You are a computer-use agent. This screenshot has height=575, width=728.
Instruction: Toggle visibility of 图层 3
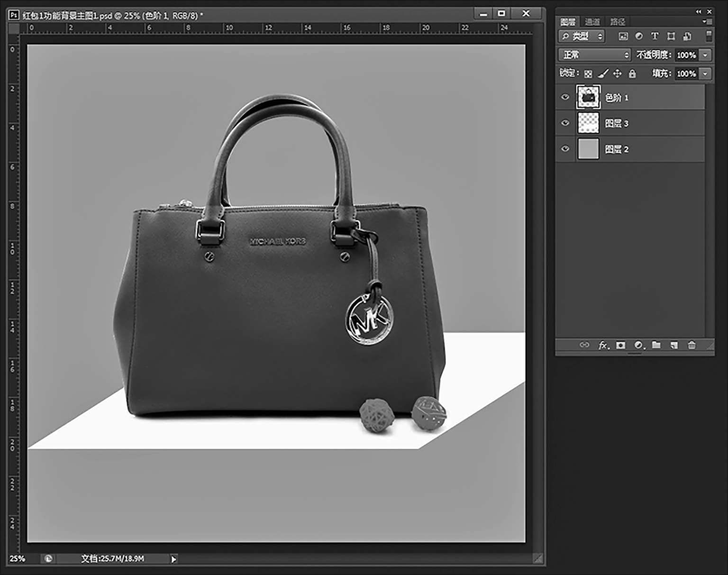565,123
